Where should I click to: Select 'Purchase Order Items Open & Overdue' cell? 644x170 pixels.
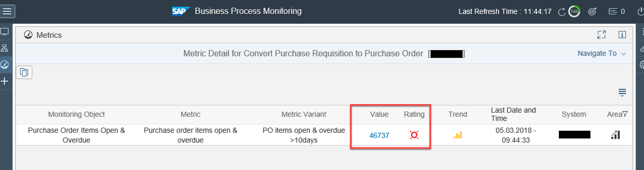(76, 135)
